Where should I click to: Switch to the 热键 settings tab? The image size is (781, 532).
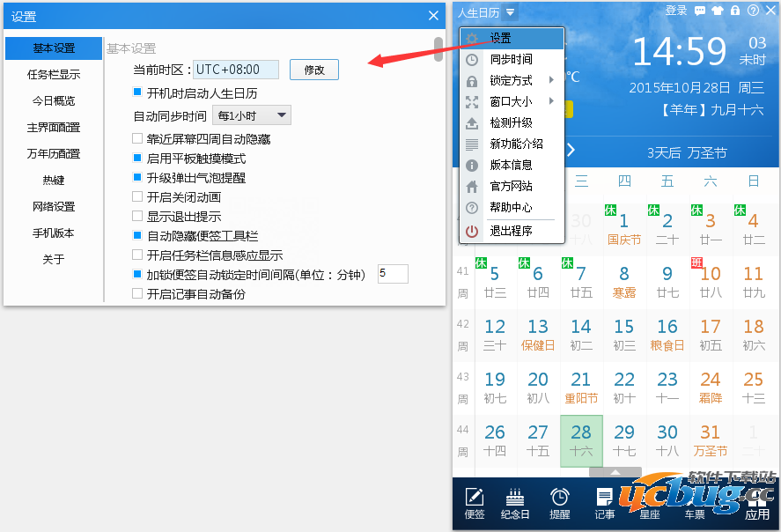(x=54, y=180)
